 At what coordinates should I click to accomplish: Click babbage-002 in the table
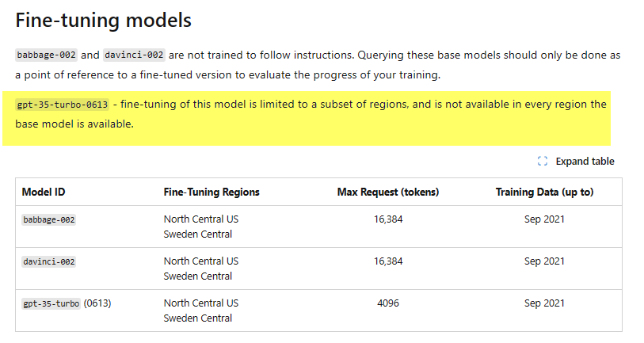pyautogui.click(x=49, y=219)
